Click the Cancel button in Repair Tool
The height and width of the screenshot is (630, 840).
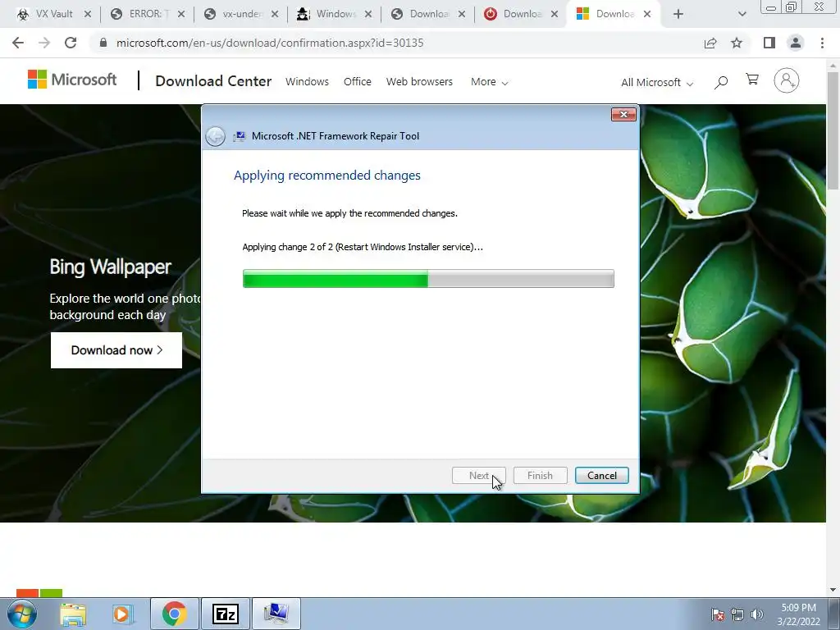click(601, 475)
